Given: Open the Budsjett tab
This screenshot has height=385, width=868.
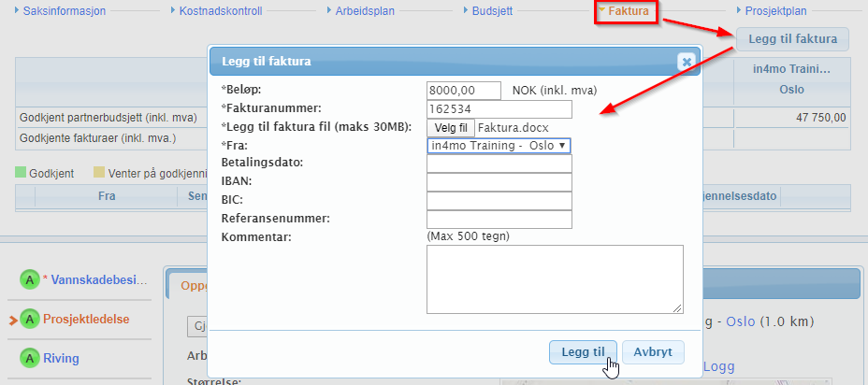Looking at the screenshot, I should [x=489, y=11].
